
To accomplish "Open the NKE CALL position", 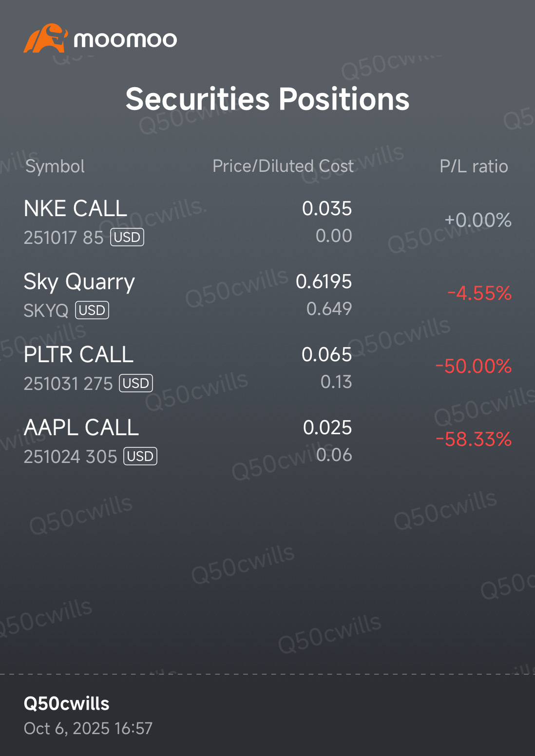I will coord(76,209).
